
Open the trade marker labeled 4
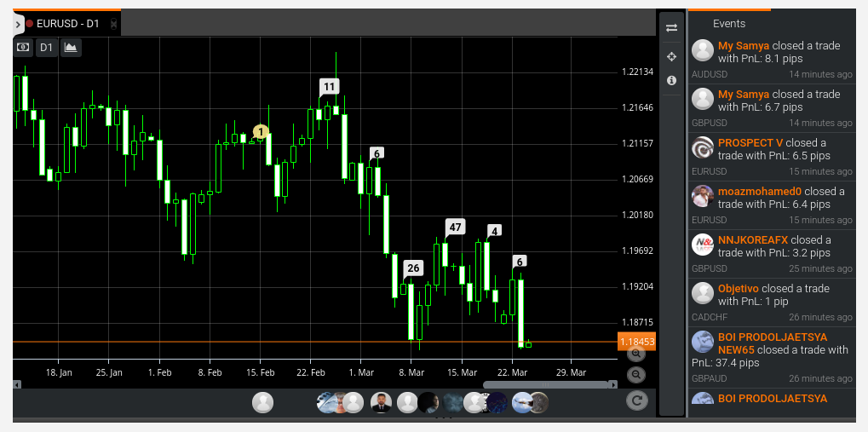[494, 230]
